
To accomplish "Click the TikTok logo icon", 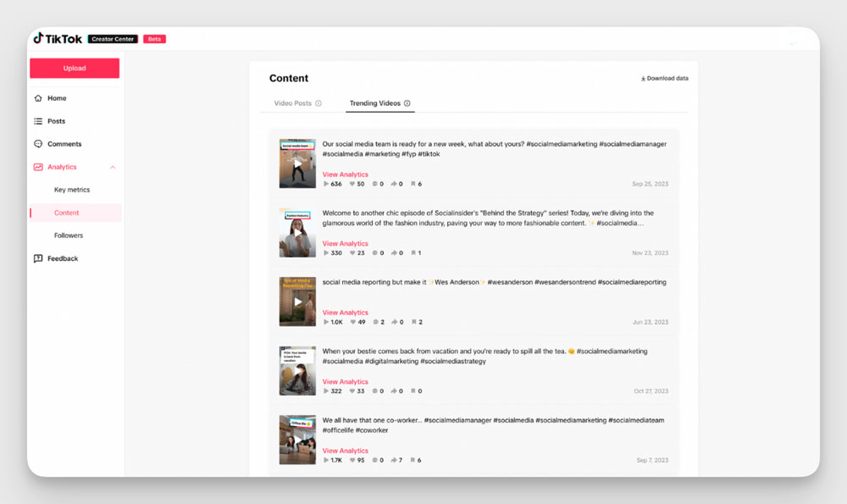I will pos(38,38).
